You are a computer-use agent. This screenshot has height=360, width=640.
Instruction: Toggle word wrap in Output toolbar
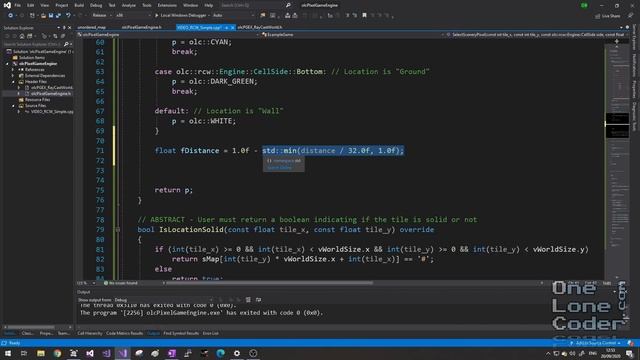pyautogui.click(x=258, y=300)
